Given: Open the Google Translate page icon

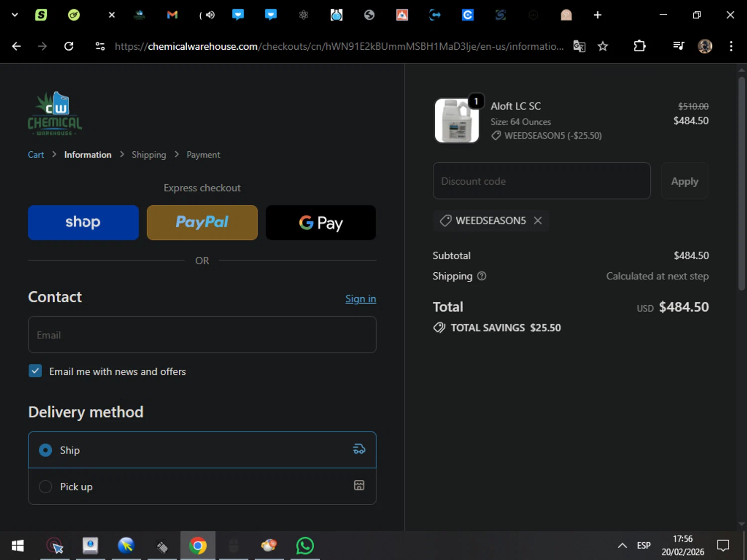Looking at the screenshot, I should tap(579, 46).
